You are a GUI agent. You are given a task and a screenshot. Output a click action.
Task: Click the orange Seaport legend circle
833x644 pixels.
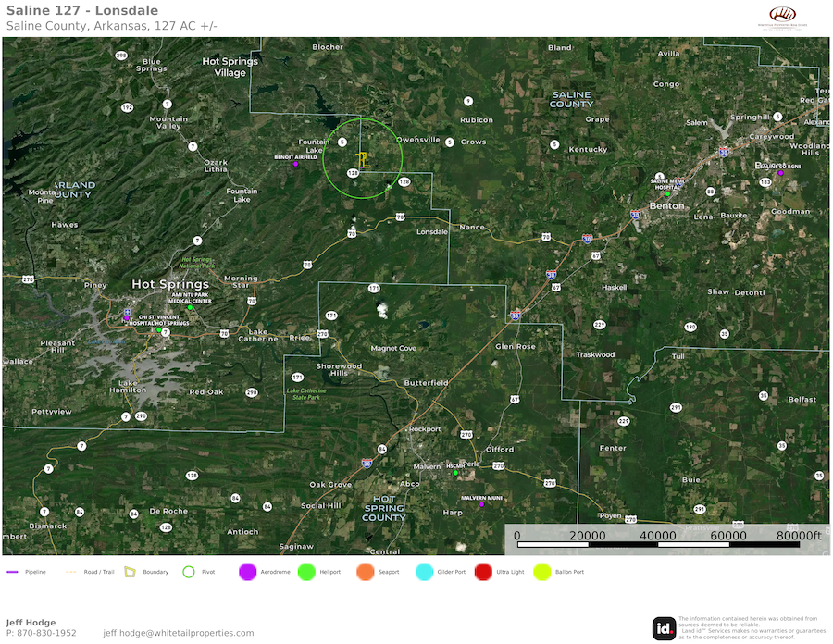(x=365, y=572)
